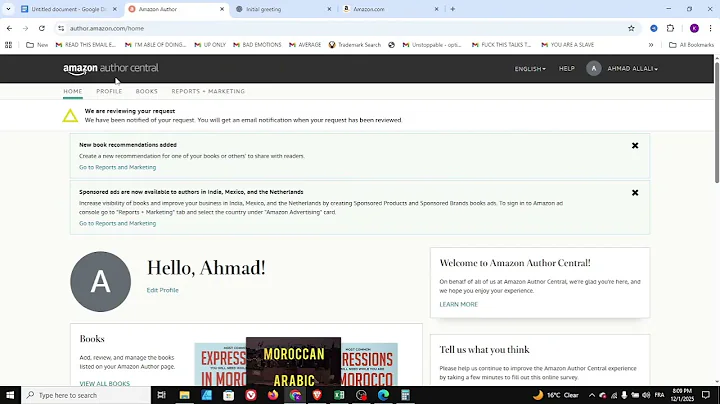Open the weather widget showing 16°C Clear

(556, 395)
